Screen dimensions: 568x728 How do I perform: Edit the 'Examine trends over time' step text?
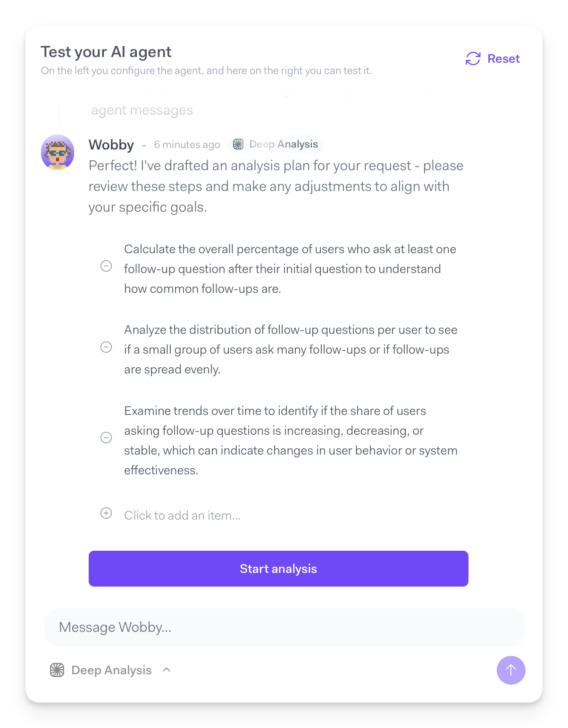[x=290, y=440]
